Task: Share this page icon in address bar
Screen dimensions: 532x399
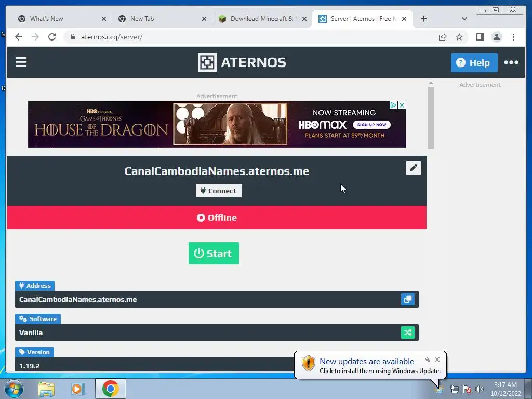Action: [443, 37]
